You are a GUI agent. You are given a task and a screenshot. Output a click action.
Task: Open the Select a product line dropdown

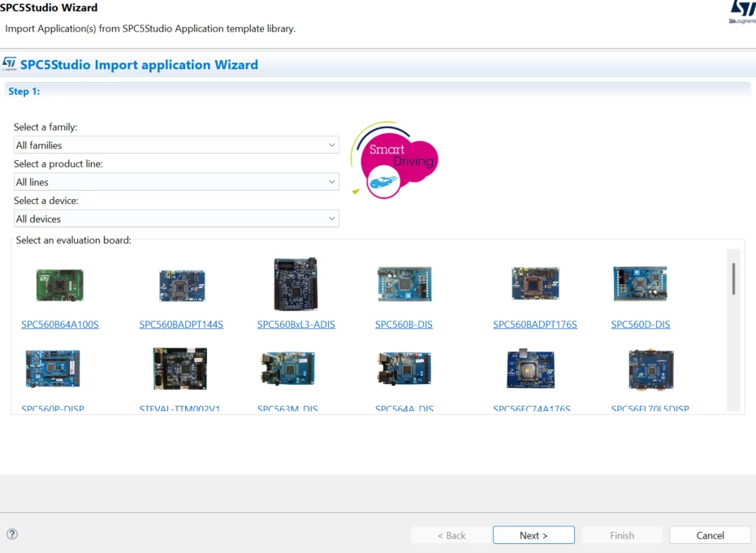point(176,182)
